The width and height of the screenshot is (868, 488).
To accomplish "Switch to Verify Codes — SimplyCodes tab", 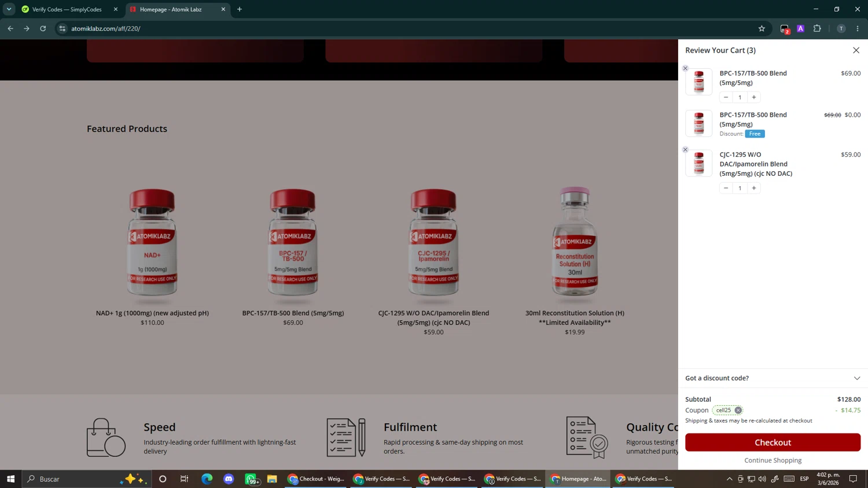I will (x=67, y=9).
